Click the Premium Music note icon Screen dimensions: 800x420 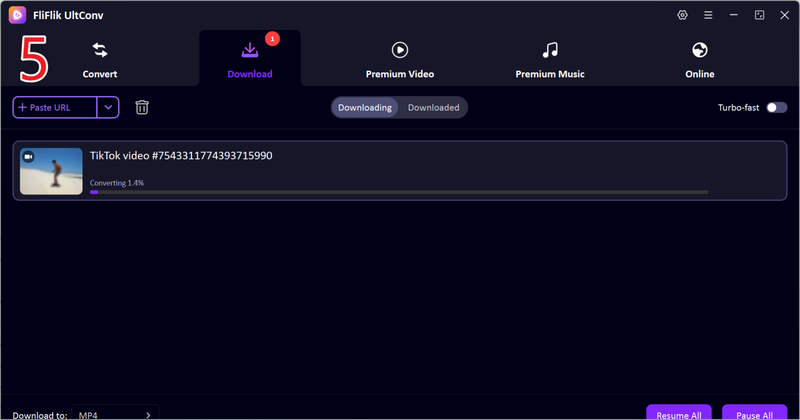point(550,50)
